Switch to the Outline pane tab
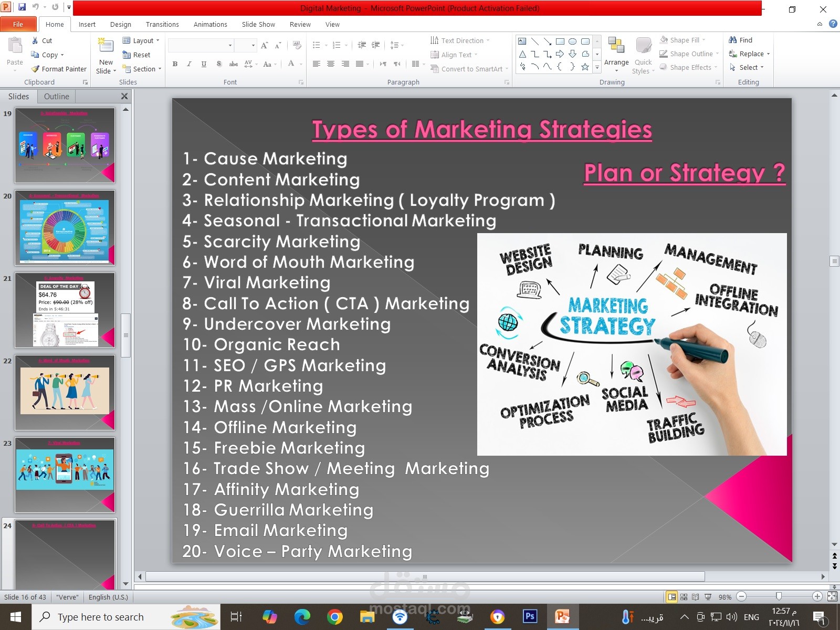The height and width of the screenshot is (630, 840). tap(57, 97)
